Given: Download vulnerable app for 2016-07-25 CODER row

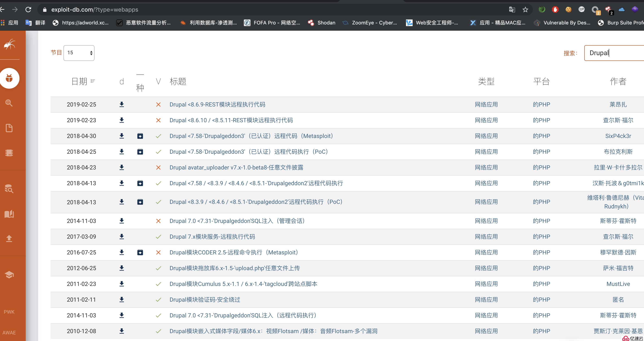Looking at the screenshot, I should [x=140, y=252].
